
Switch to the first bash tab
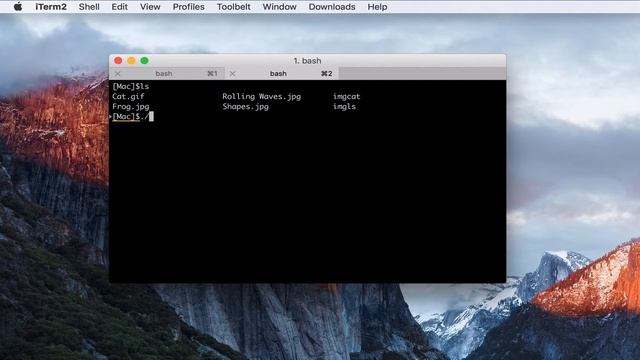click(167, 73)
